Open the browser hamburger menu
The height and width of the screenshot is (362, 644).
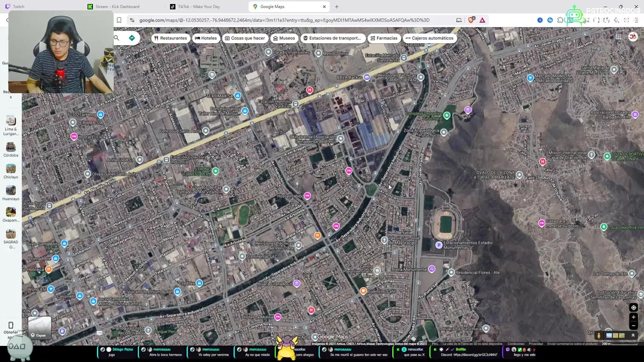(x=636, y=20)
